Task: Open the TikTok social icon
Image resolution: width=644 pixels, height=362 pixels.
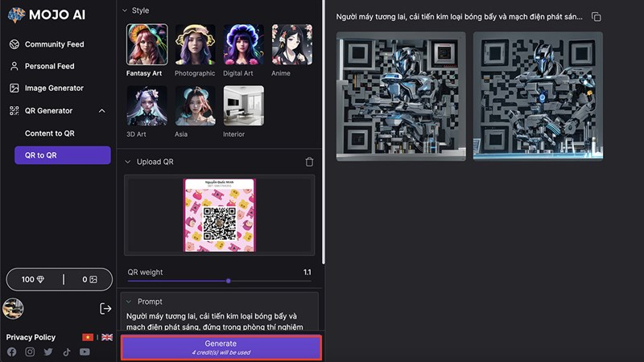Action: pos(67,352)
